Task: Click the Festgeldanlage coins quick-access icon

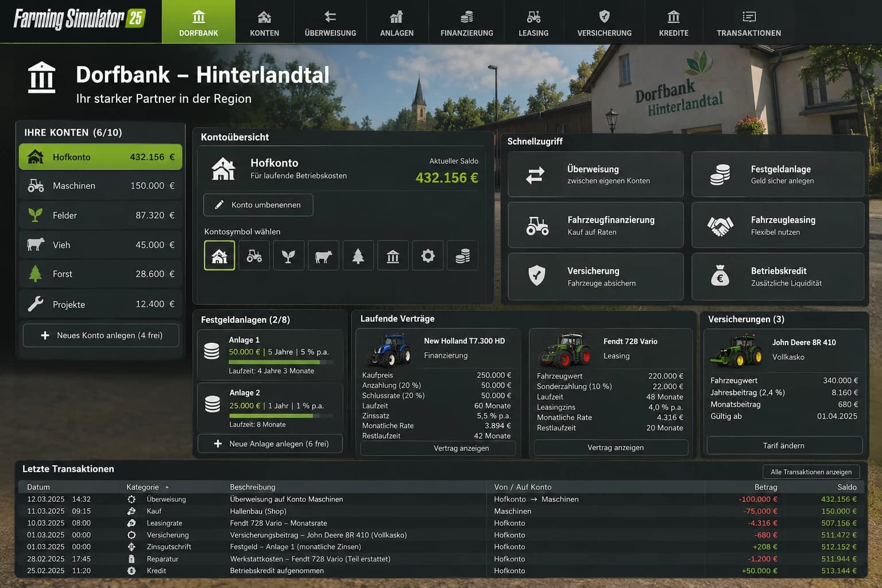Action: coord(719,175)
